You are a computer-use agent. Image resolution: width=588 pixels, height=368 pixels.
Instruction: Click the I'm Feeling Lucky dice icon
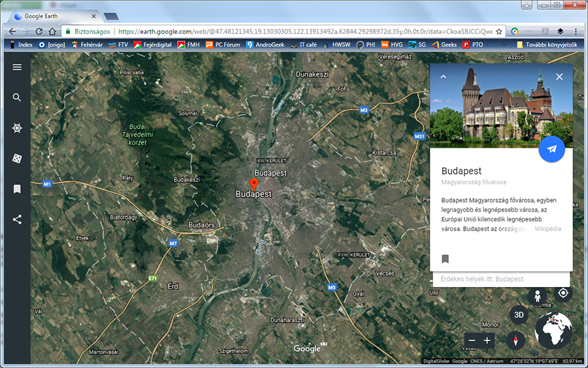pos(17,158)
